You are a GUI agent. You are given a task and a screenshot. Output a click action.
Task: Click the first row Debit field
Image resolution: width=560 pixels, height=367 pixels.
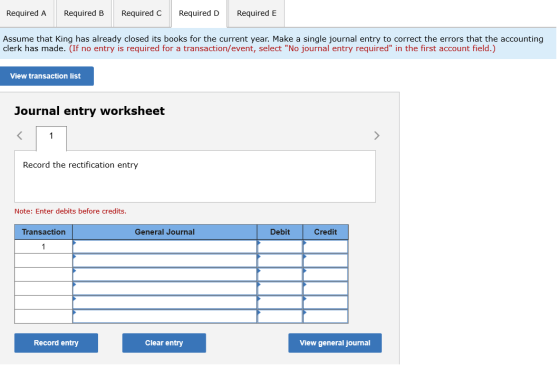(280, 247)
